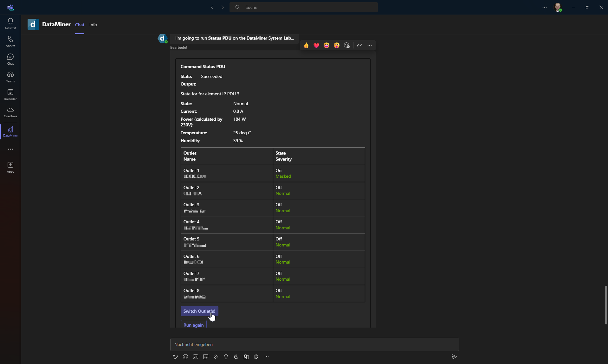
Task: Open Anrufe phone calls section
Action: click(x=10, y=41)
